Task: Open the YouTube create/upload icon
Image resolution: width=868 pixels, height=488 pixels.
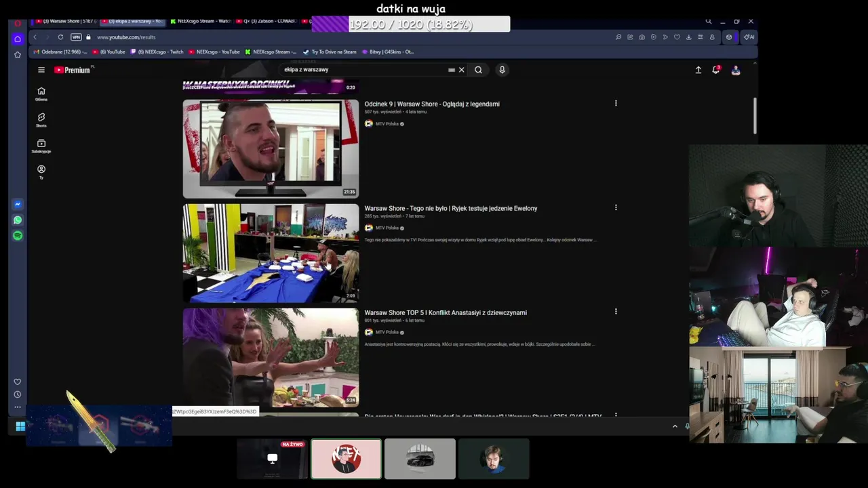Action: click(698, 70)
